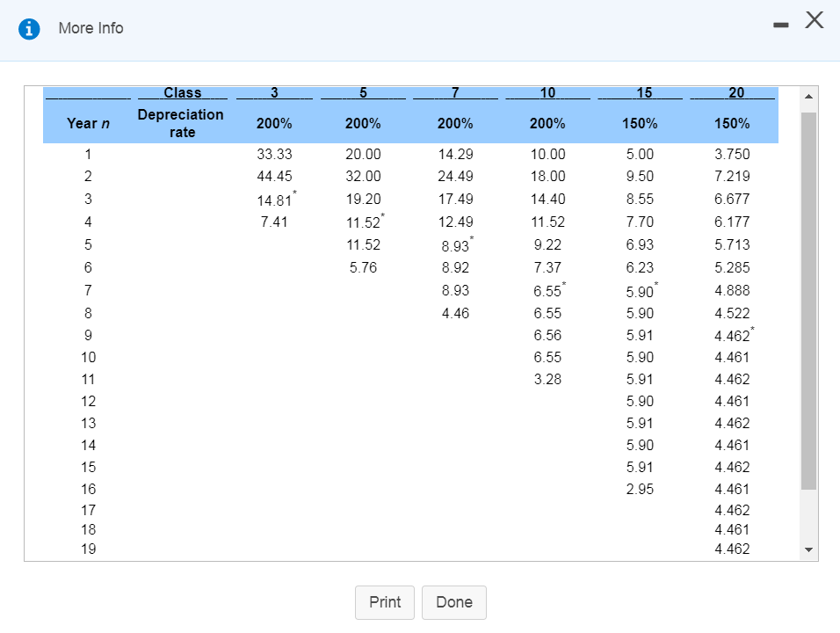Screen dimensions: 840x633
Task: Click the value 4.46 in year 8
Action: pos(455,314)
